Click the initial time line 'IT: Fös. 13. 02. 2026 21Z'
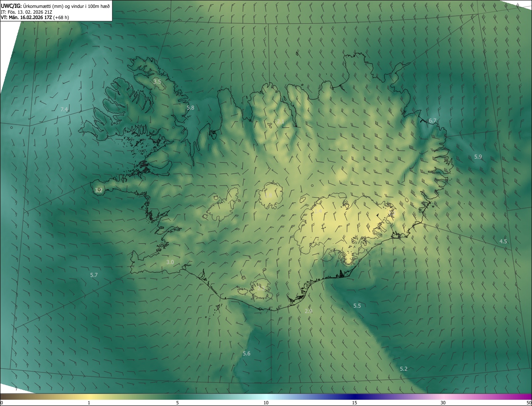Screen dimensions: 532x406 (x=26, y=12)
